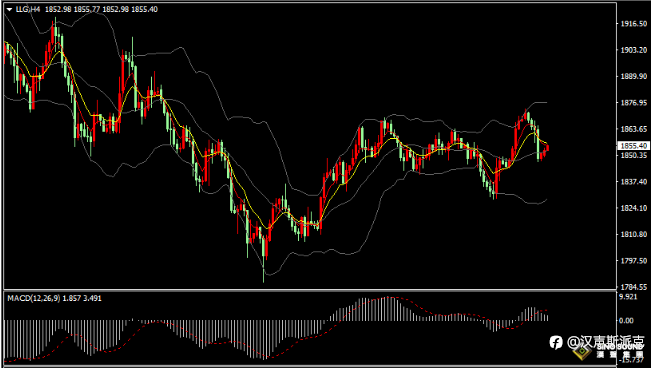653x370 pixels.
Task: Open the chart dropdown triangle beside LLG,H4
Action: click(9, 9)
